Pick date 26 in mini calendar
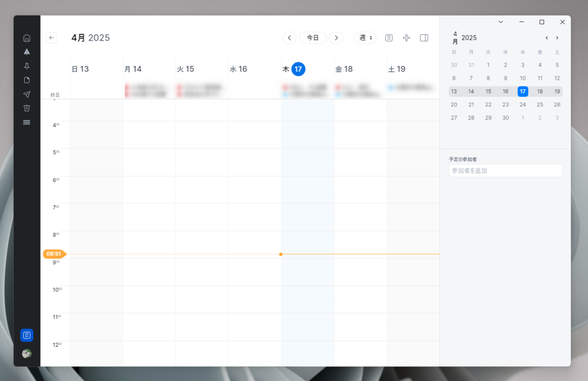Image resolution: width=588 pixels, height=381 pixels. [x=557, y=104]
